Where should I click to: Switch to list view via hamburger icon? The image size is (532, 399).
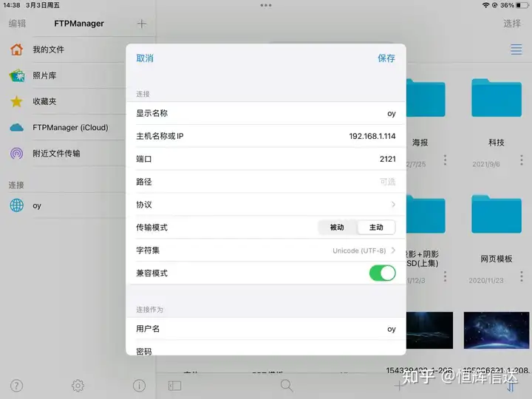point(516,50)
